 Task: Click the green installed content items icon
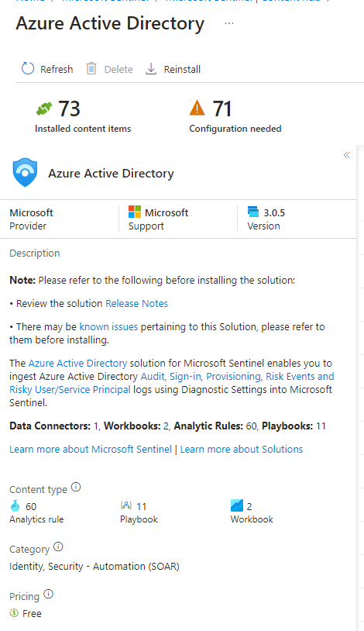(x=44, y=109)
